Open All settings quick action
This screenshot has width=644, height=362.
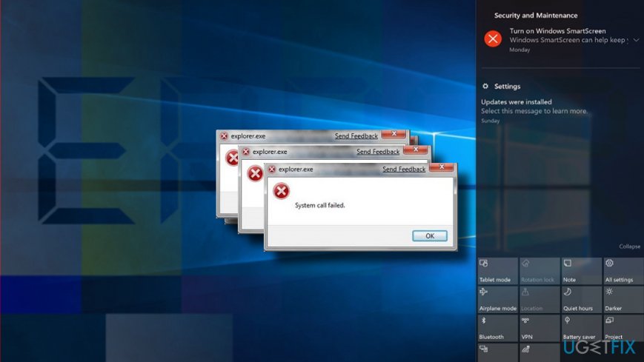(x=623, y=271)
